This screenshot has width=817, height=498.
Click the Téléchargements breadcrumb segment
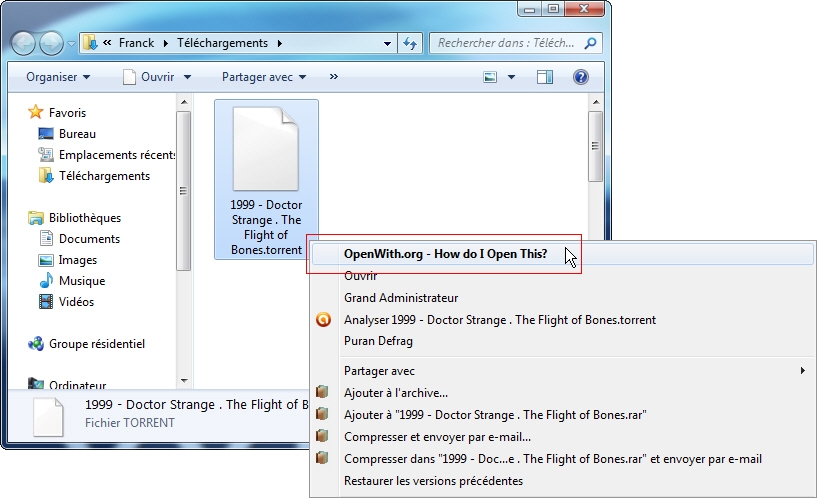pyautogui.click(x=222, y=43)
